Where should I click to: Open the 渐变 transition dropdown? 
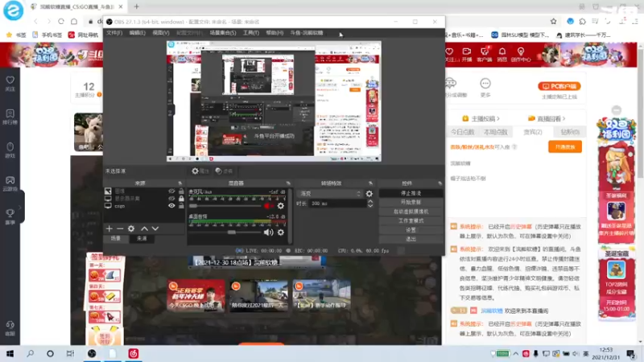[x=330, y=194]
